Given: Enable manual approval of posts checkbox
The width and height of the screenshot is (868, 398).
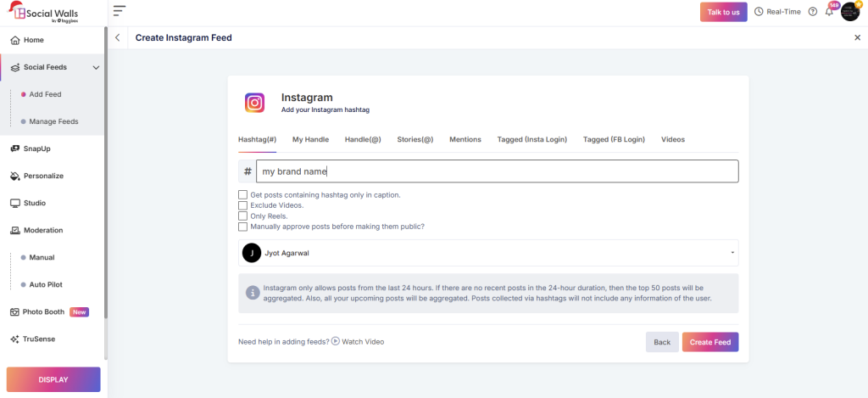Looking at the screenshot, I should [243, 227].
